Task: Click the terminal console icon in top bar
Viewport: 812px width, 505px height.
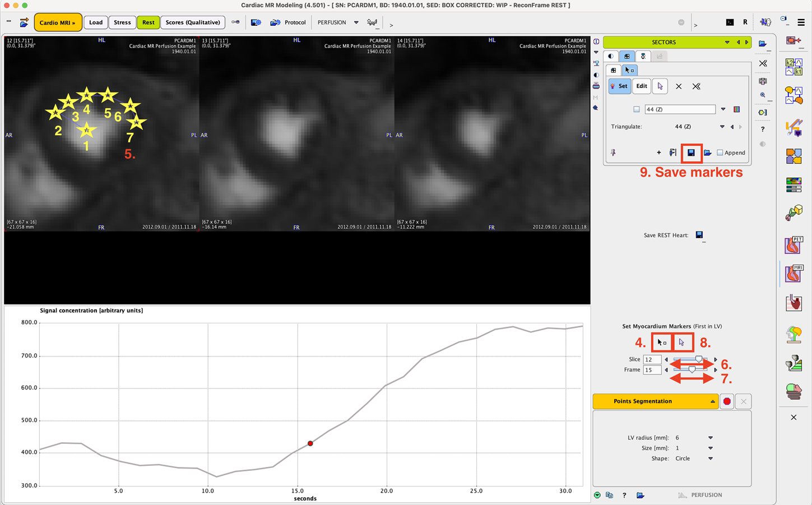Action: click(730, 22)
